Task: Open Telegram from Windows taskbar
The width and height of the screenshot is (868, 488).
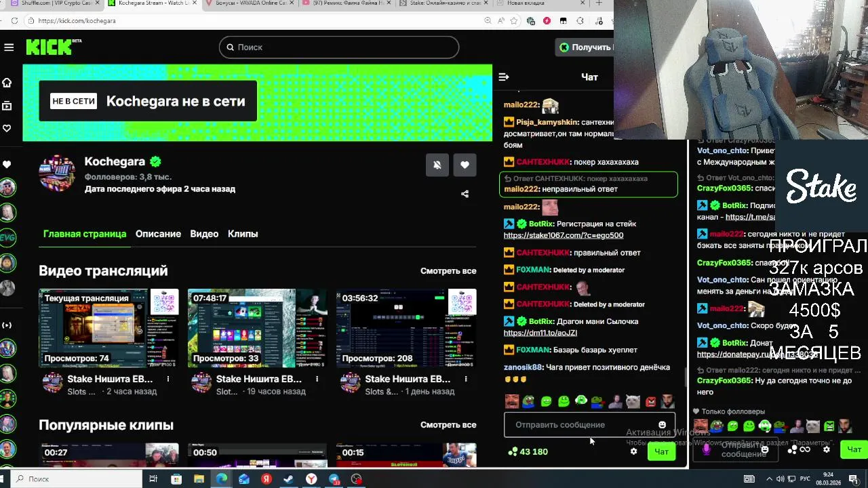Action: coord(334,479)
